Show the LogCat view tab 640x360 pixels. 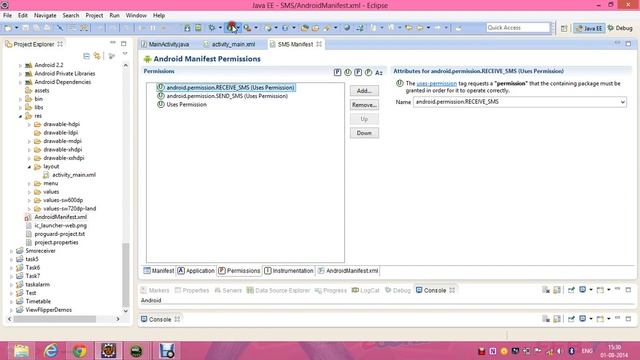pos(366,290)
